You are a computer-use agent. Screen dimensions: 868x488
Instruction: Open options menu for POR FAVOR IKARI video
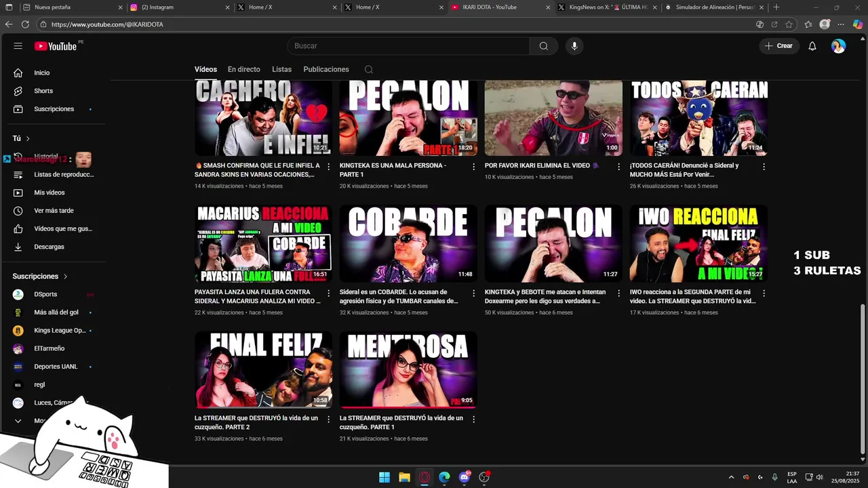pos(618,167)
